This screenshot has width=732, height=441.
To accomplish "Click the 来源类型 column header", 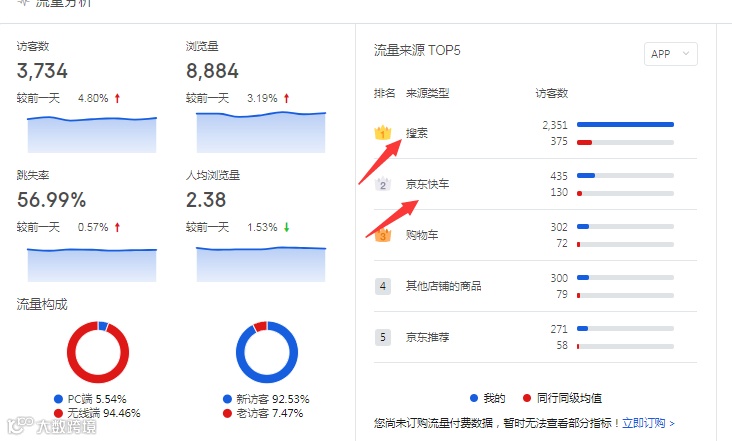I will [x=427, y=93].
